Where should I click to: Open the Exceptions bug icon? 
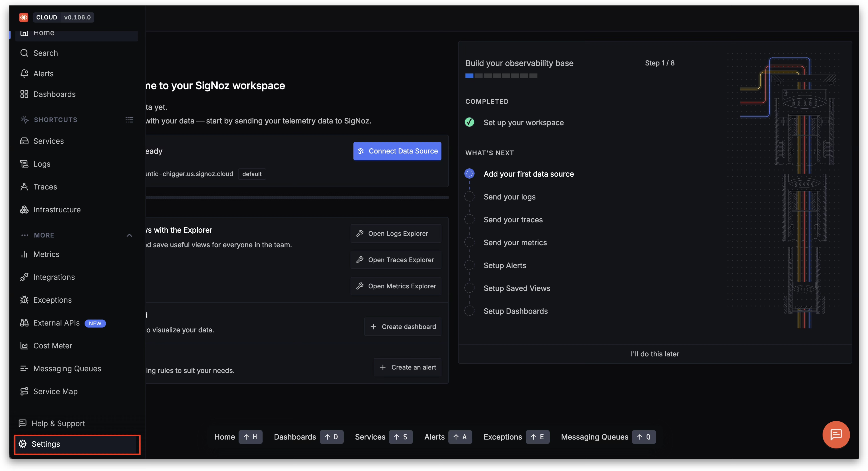click(24, 300)
